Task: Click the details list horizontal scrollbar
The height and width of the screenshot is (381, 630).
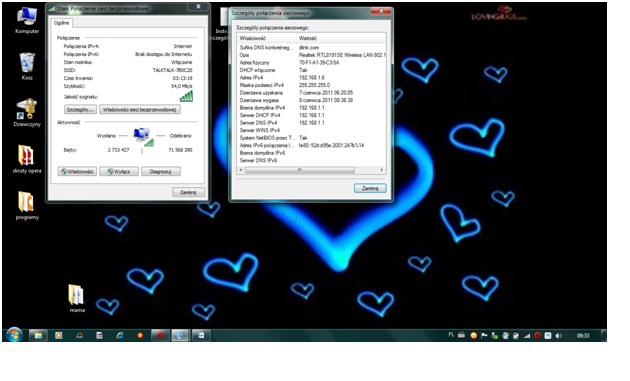Action: coord(311,170)
